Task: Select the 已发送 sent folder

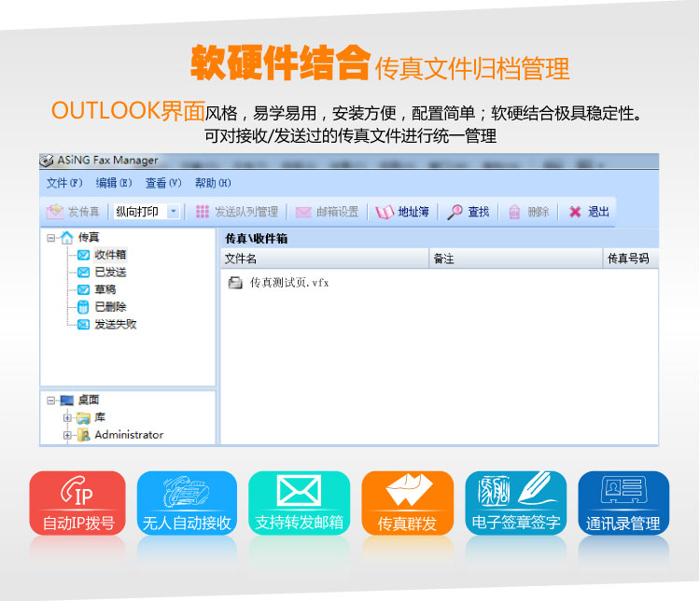Action: (109, 272)
